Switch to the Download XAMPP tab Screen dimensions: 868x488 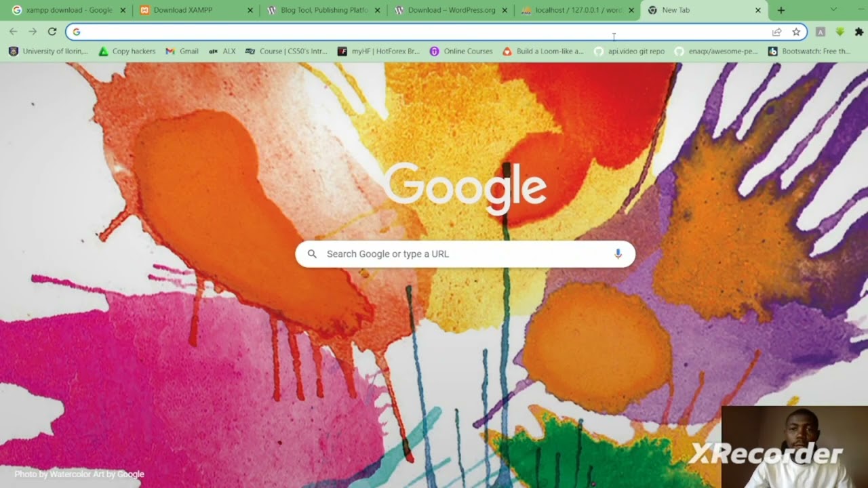195,10
